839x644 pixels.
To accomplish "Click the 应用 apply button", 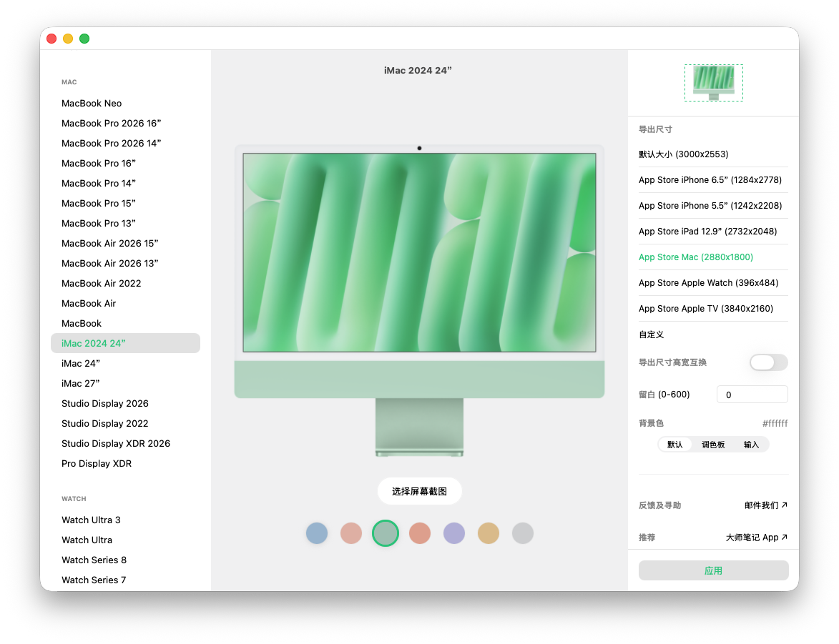I will click(x=713, y=570).
